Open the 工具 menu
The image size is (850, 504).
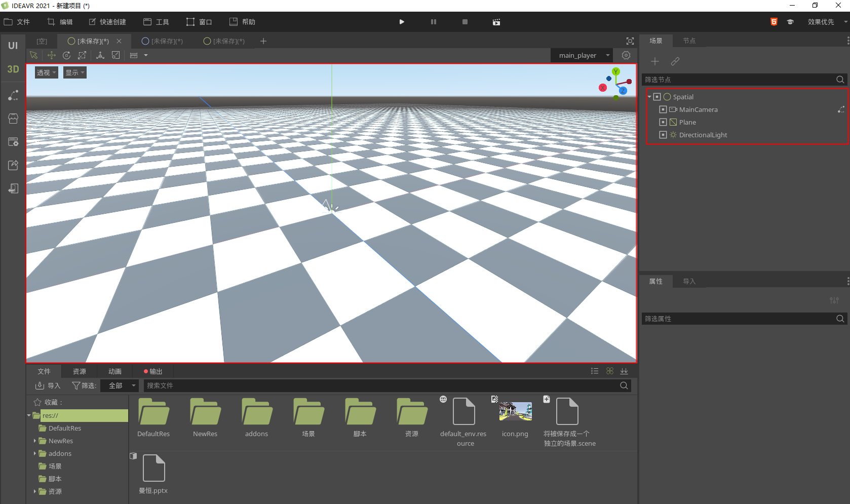(x=156, y=22)
